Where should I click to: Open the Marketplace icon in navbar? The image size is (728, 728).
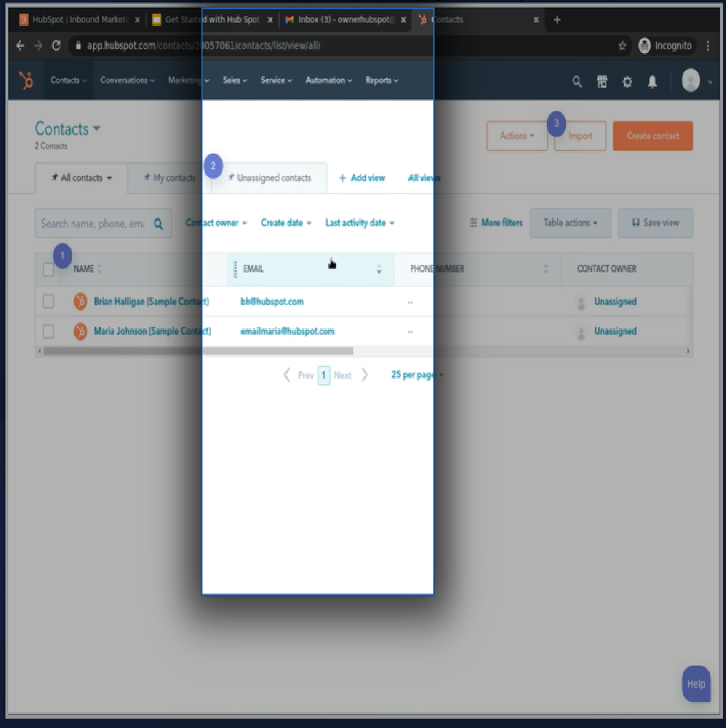coord(602,81)
